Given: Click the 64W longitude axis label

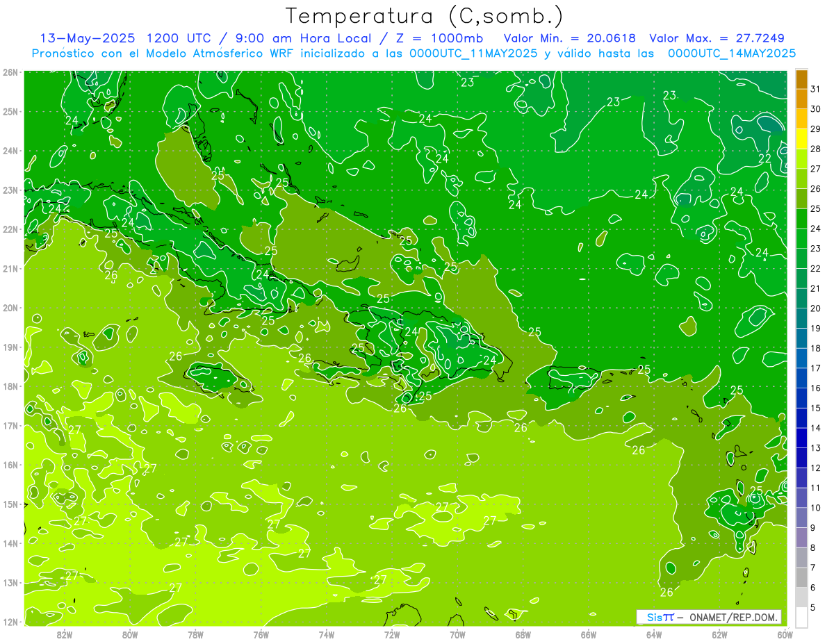Looking at the screenshot, I should pyautogui.click(x=654, y=634).
